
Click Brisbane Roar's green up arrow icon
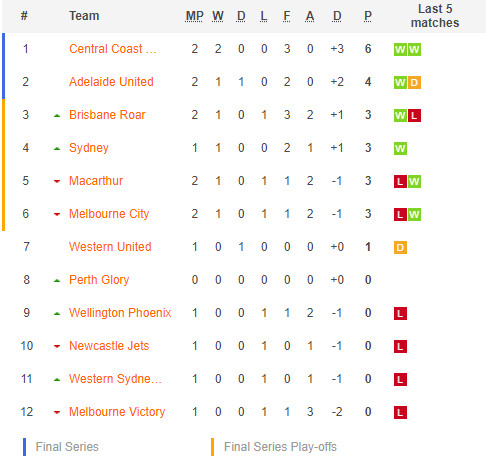point(57,116)
